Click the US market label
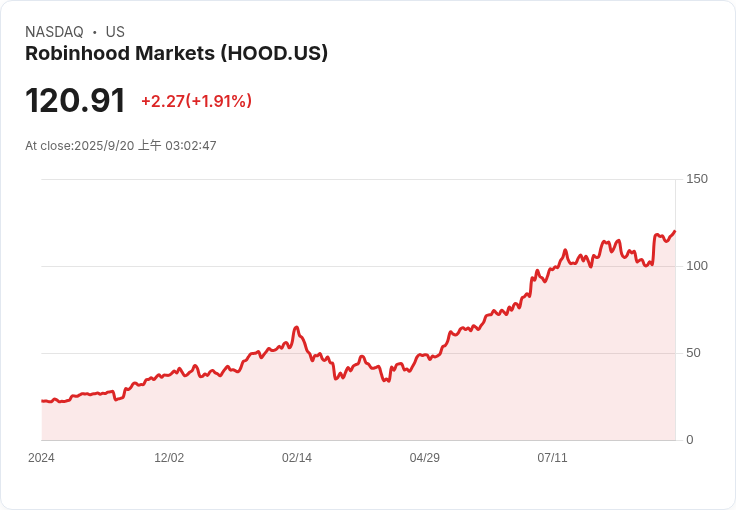The width and height of the screenshot is (736, 510). [x=115, y=32]
